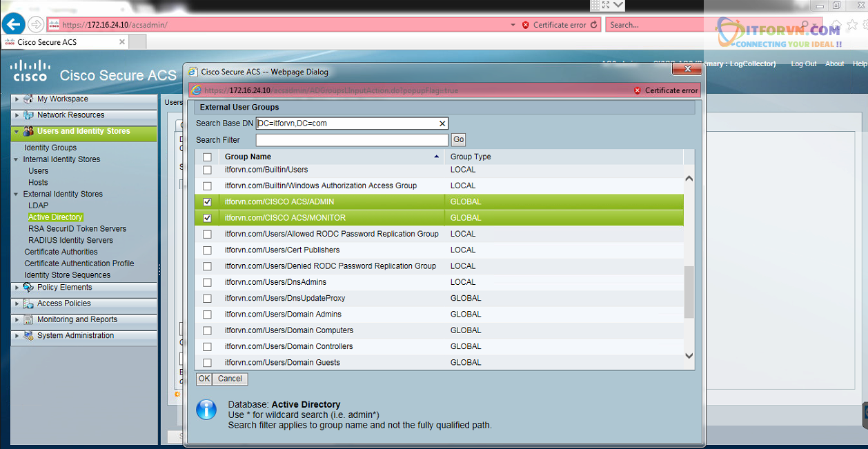Viewport: 868px width, 449px height.
Task: Open Active Directory in the sidebar
Action: click(55, 217)
